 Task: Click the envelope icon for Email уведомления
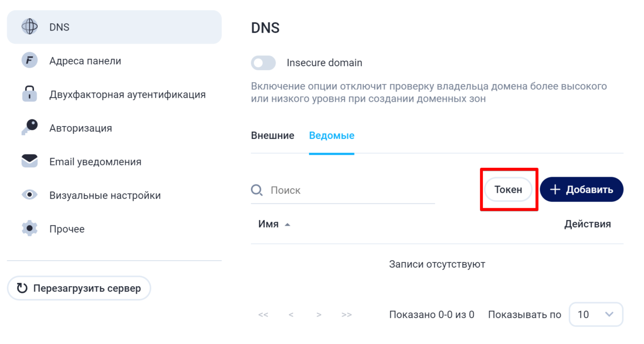click(x=29, y=161)
